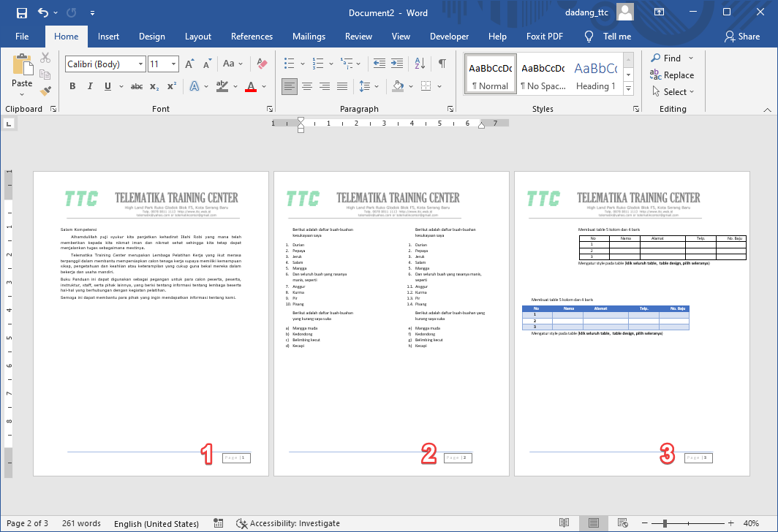Clear all formatting with the eraser icon
Viewport: 778px width, 532px height.
263,64
